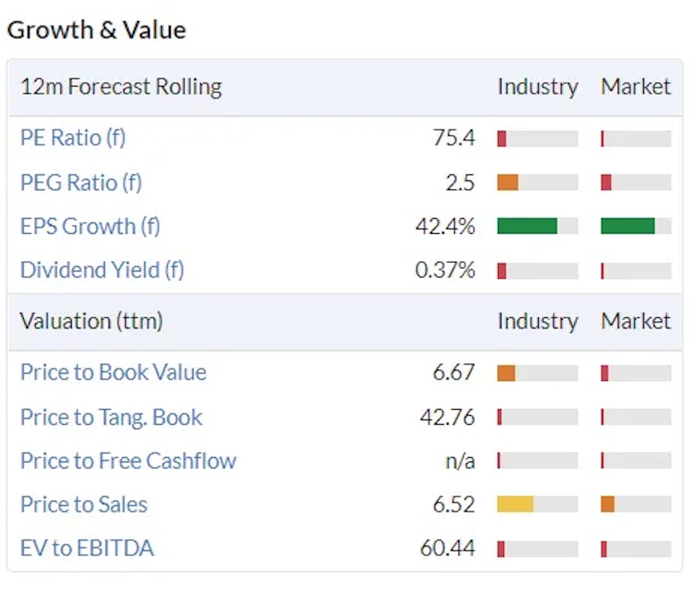Open the EPS Growth (f) metric
This screenshot has width=700, height=592.
[90, 226]
